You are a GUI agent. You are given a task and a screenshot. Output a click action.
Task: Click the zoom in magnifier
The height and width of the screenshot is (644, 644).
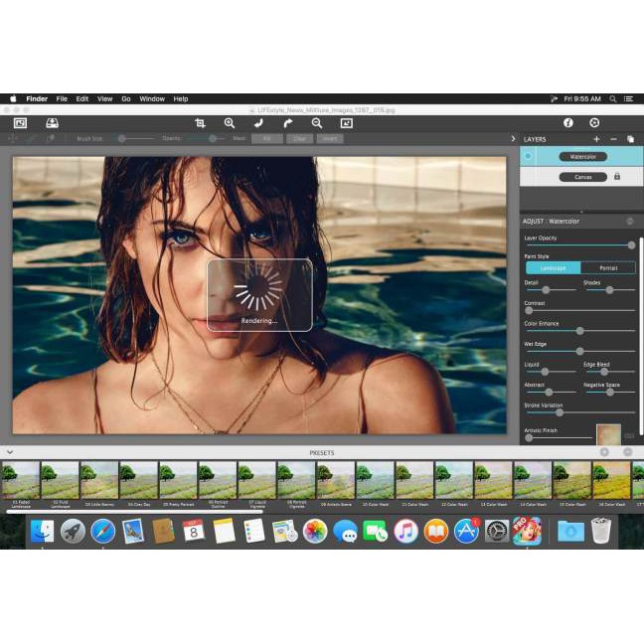click(230, 123)
